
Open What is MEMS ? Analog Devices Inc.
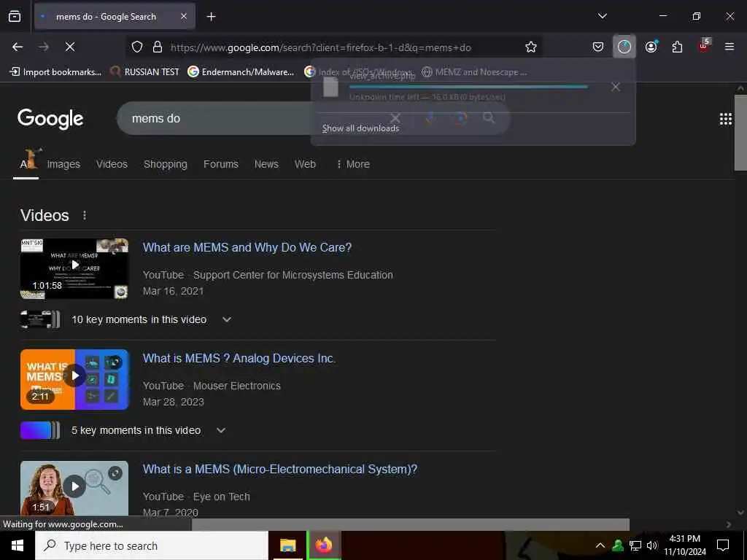pyautogui.click(x=239, y=358)
